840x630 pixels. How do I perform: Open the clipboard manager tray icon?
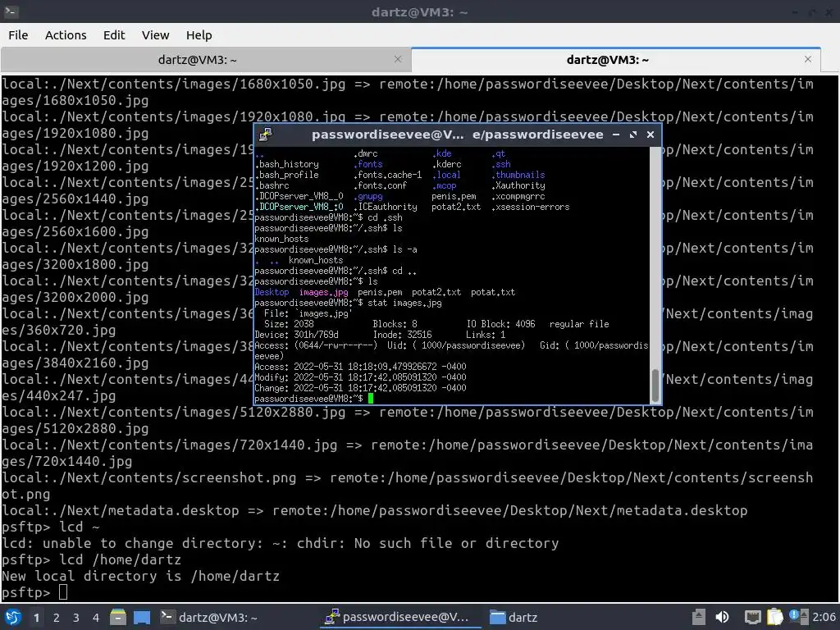pos(774,617)
